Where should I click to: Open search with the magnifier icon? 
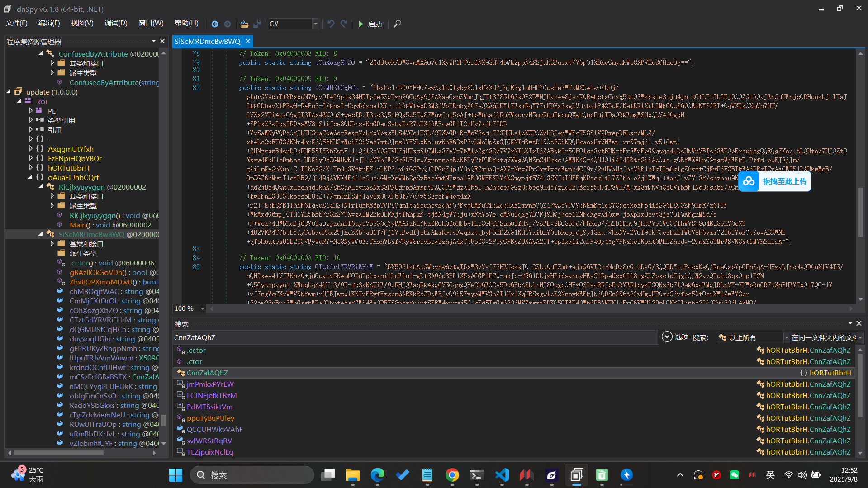tap(397, 24)
